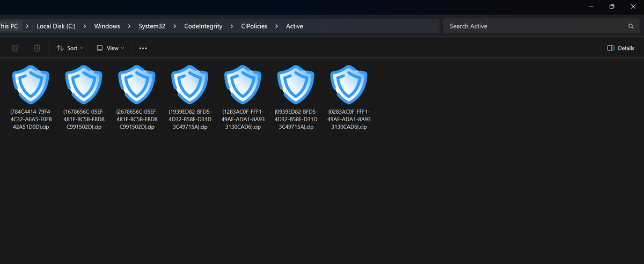This screenshot has height=264, width=644.
Task: Click in the Search Active field
Action: tap(540, 26)
